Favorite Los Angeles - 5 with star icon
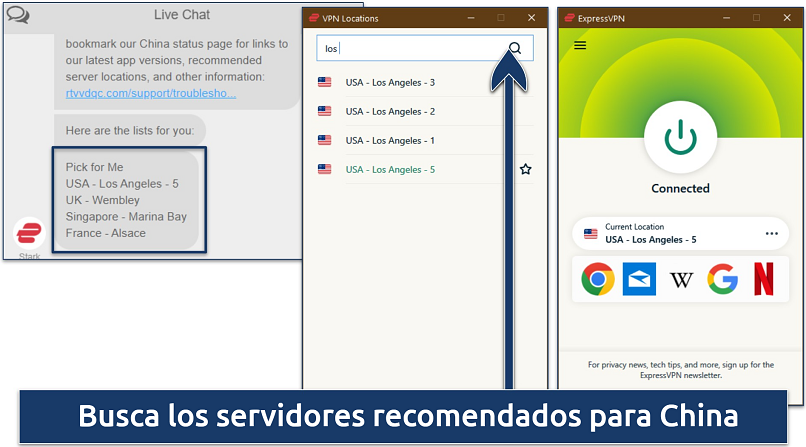 525,169
